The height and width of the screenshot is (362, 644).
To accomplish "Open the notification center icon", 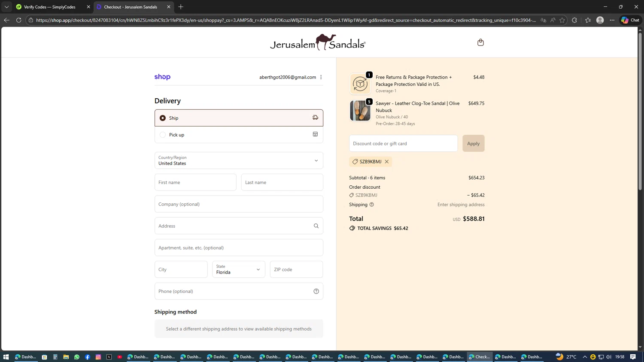I will [633, 357].
